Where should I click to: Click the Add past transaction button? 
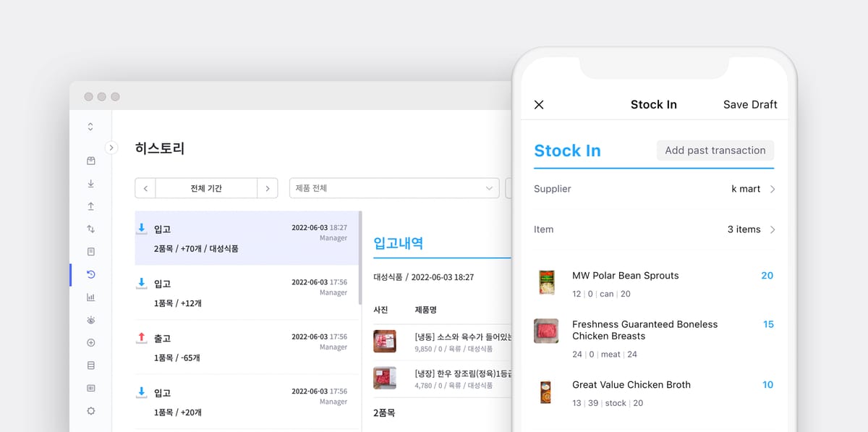(715, 151)
